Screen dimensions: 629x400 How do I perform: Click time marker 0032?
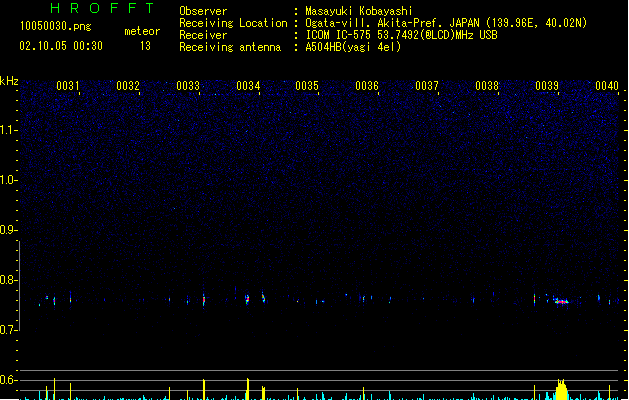tap(128, 86)
